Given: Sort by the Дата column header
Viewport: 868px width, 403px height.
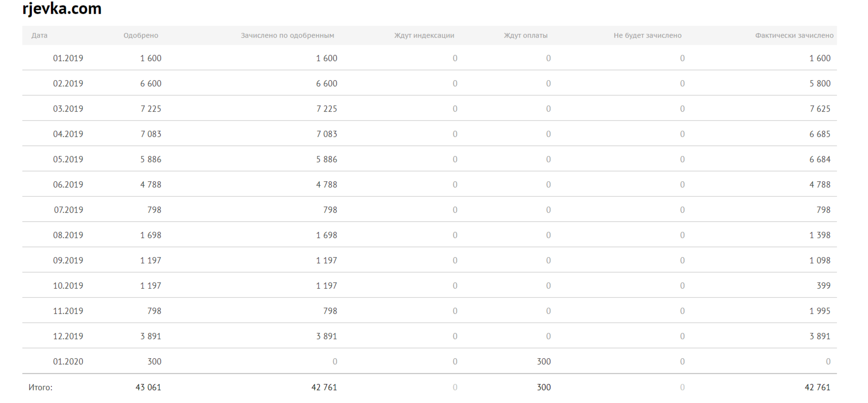Looking at the screenshot, I should click(x=40, y=35).
